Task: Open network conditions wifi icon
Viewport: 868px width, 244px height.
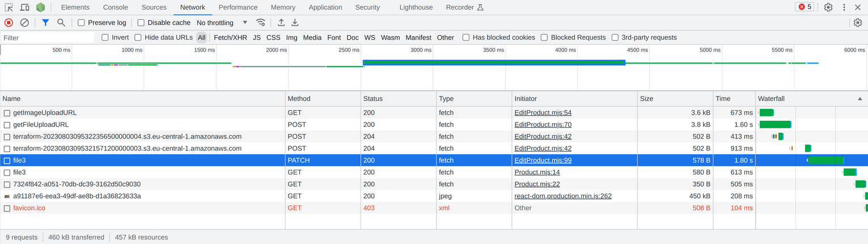Action: 261,23
